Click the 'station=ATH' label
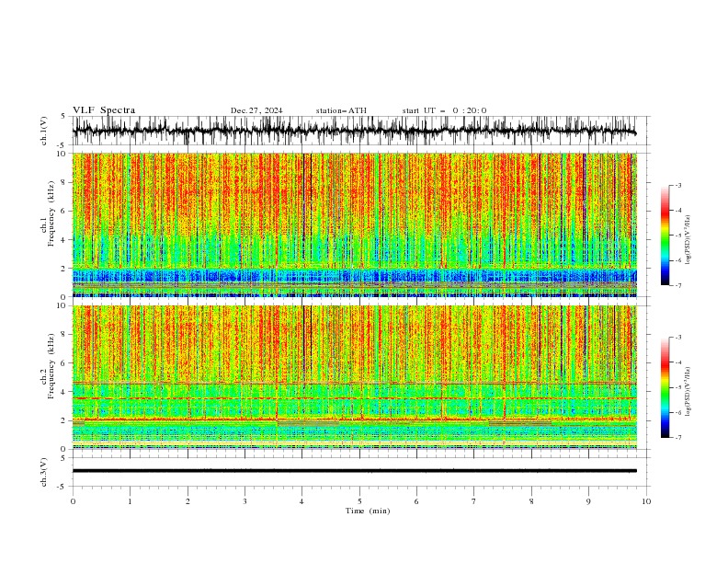 pyautogui.click(x=341, y=110)
